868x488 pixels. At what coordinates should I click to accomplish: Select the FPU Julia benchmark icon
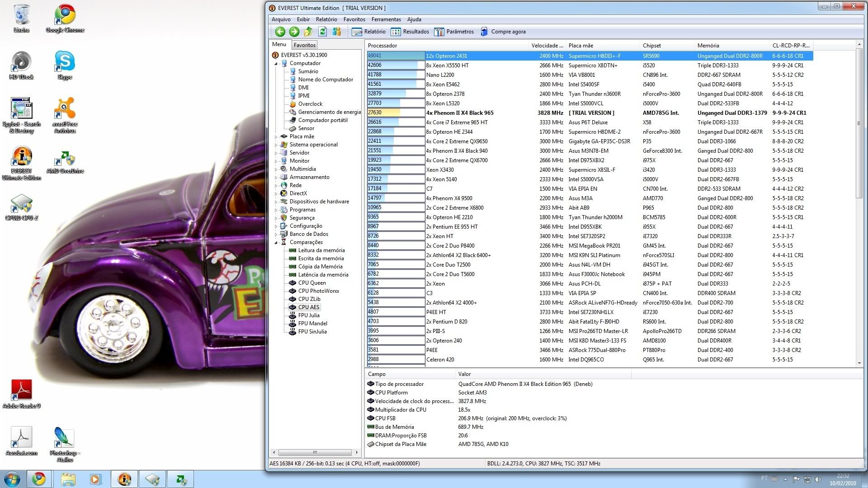(x=308, y=315)
